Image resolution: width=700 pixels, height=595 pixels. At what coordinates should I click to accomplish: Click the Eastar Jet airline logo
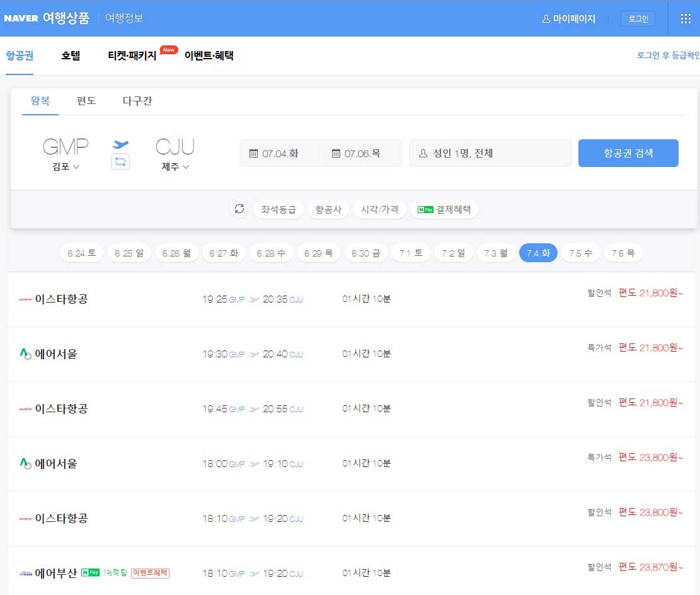[x=25, y=299]
